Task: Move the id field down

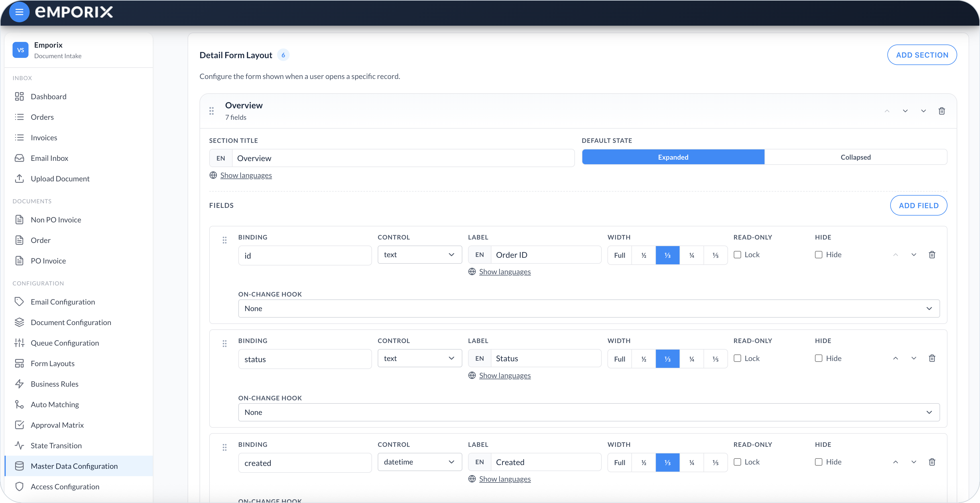Action: (914, 255)
